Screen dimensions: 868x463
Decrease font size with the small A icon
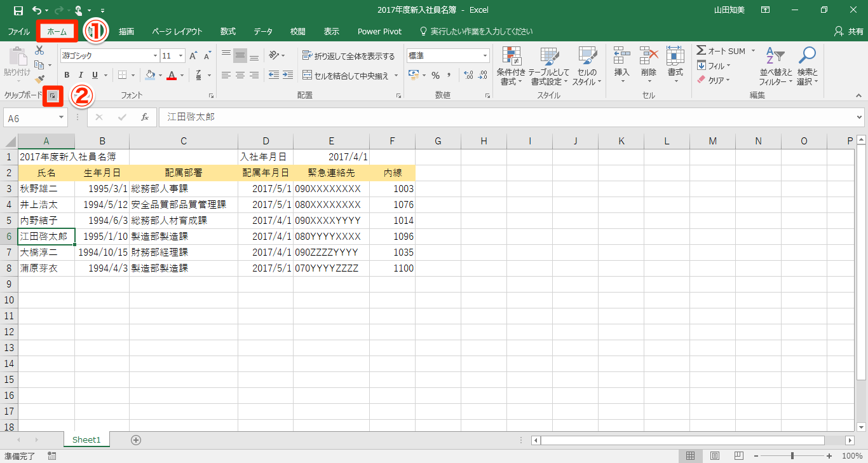[x=207, y=56]
